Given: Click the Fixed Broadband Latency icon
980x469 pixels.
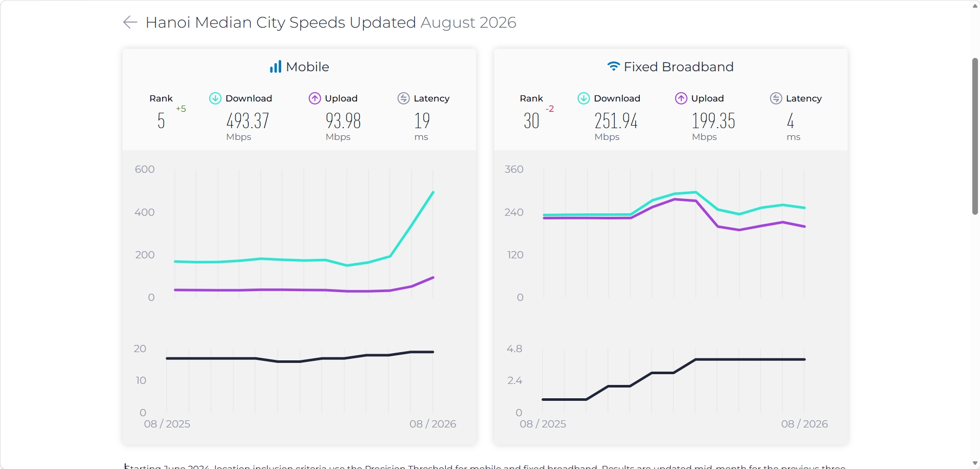Looking at the screenshot, I should (x=776, y=98).
